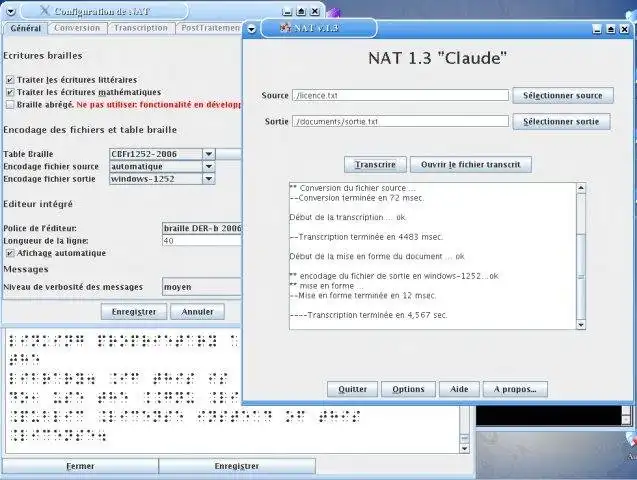Click log line 'Conversion terminée en 72 msec.'
The image size is (637, 480).
coord(357,198)
